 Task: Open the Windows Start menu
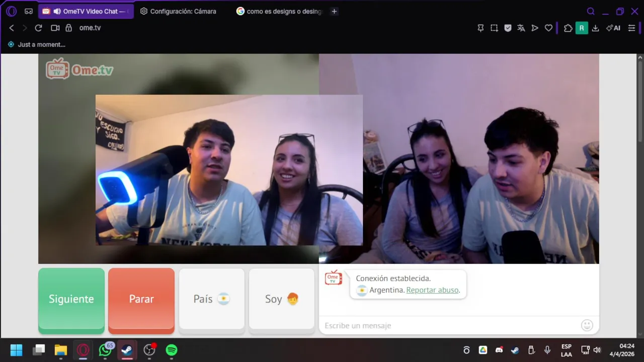tap(16, 350)
